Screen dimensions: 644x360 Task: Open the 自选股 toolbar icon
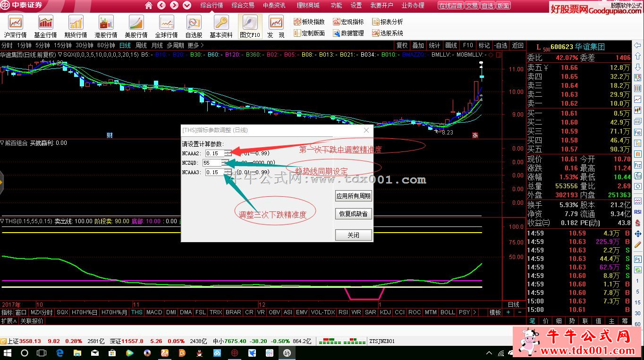pyautogui.click(x=194, y=27)
